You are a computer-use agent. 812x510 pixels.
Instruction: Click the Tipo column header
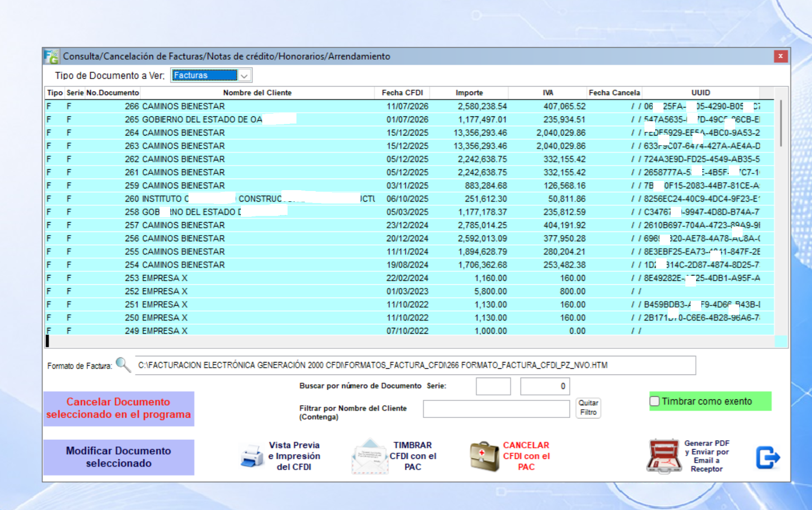(x=55, y=92)
